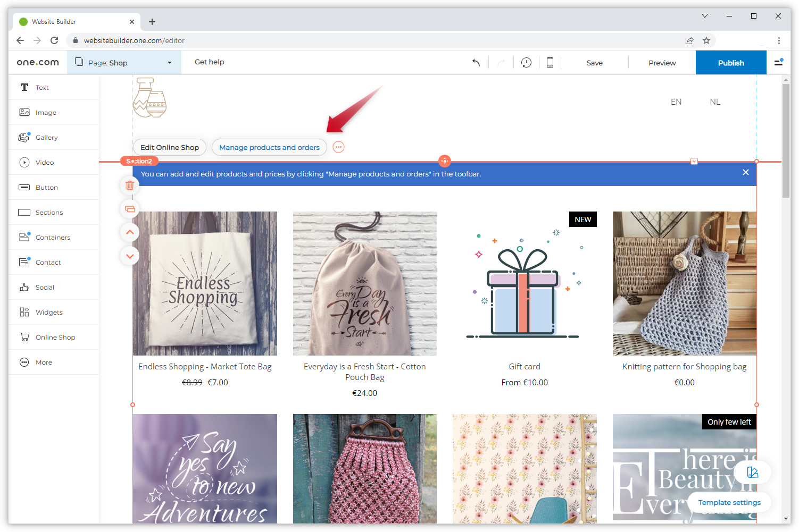Open the Get help menu

[x=209, y=62]
